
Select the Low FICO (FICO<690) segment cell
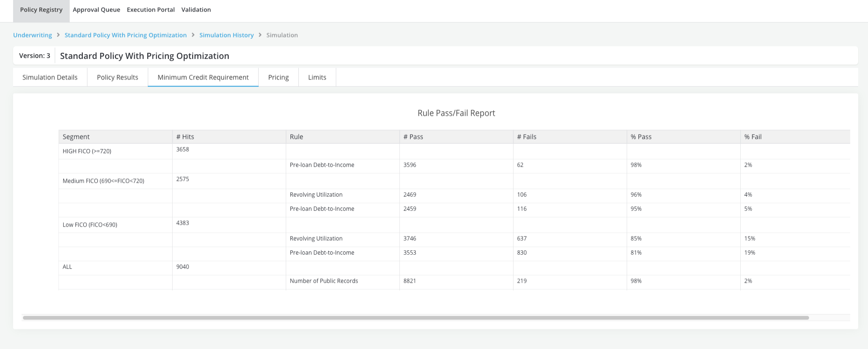(90, 225)
